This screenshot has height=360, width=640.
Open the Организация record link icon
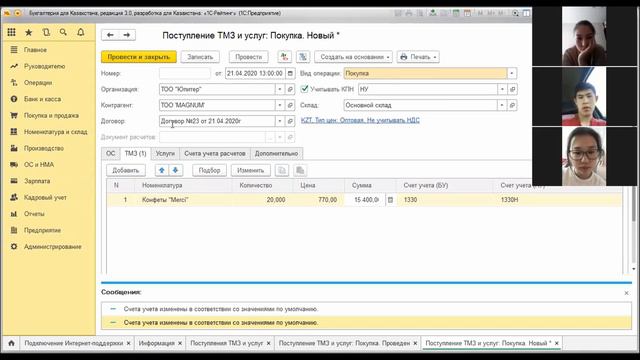[x=290, y=89]
